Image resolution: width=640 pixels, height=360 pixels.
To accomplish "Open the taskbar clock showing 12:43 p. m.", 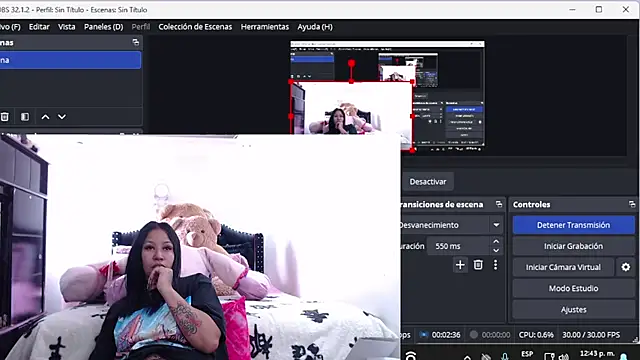I will click(597, 353).
